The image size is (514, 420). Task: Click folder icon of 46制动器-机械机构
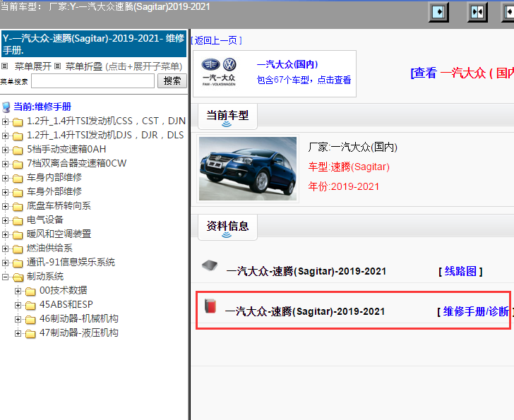[x=30, y=320]
